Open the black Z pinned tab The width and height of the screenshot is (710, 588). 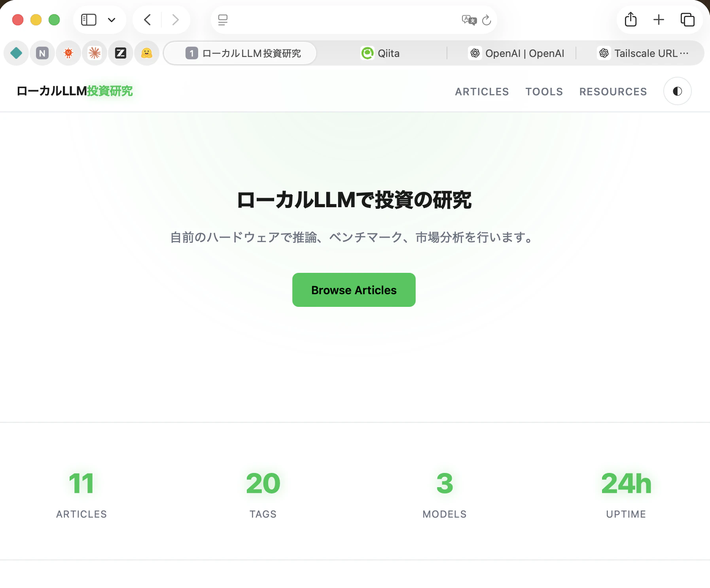pyautogui.click(x=121, y=53)
